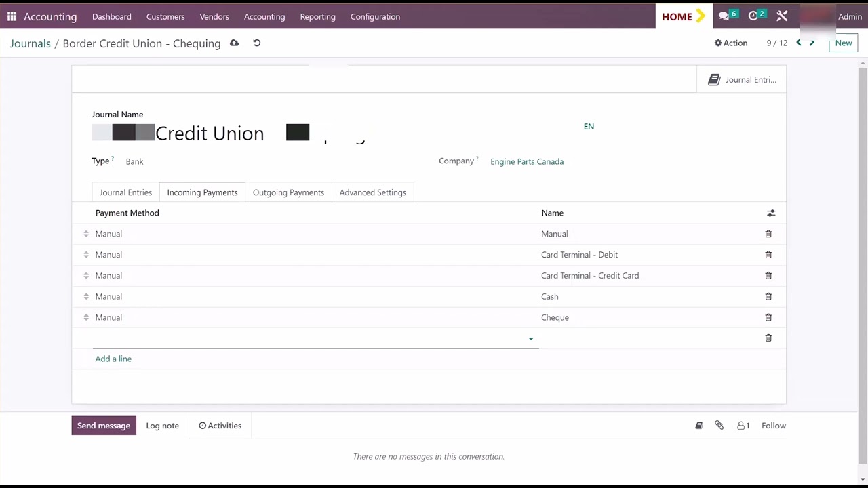Grab the drag handle of Card Terminal - Credit Card row
Viewport: 868px width, 488px height.
click(x=86, y=276)
